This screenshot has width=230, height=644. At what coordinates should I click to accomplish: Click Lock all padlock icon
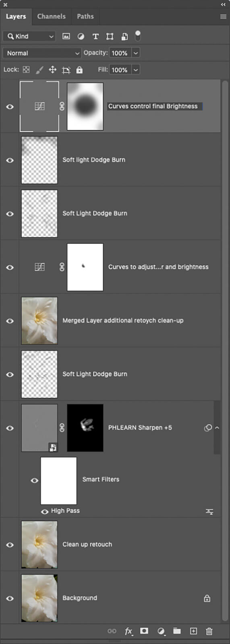tap(79, 70)
